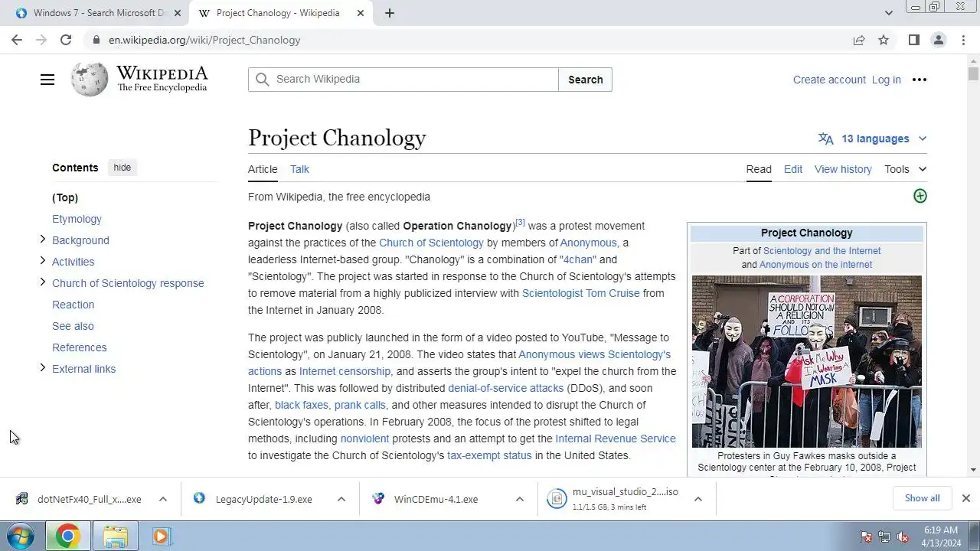Open the Chrome profile avatar
The image size is (980, 551).
click(939, 40)
